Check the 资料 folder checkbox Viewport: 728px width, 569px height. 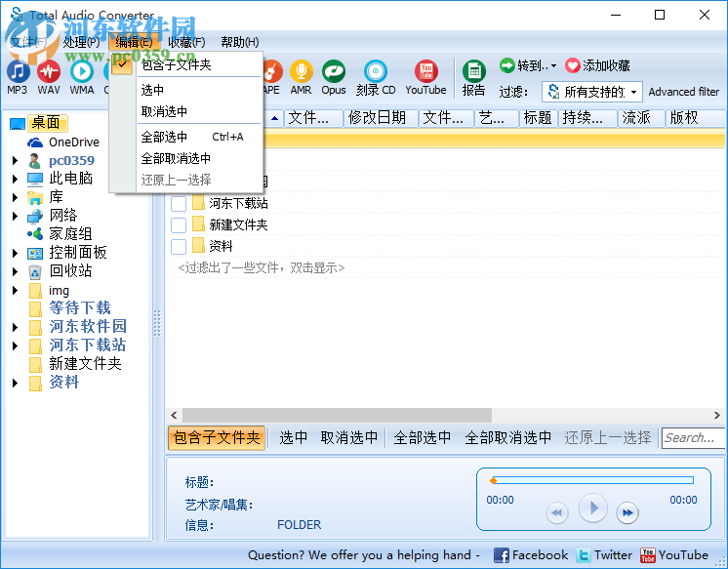[179, 247]
